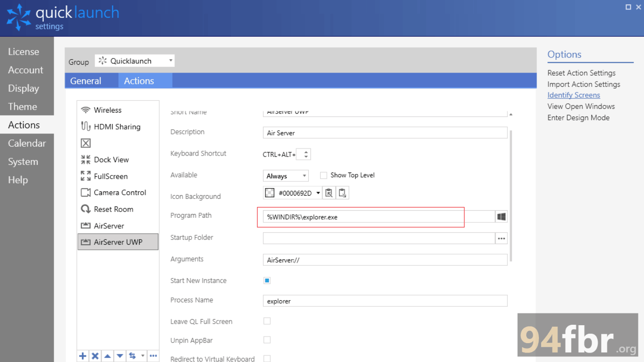Delete selected action with X icon
The height and width of the screenshot is (362, 644).
[x=95, y=356]
